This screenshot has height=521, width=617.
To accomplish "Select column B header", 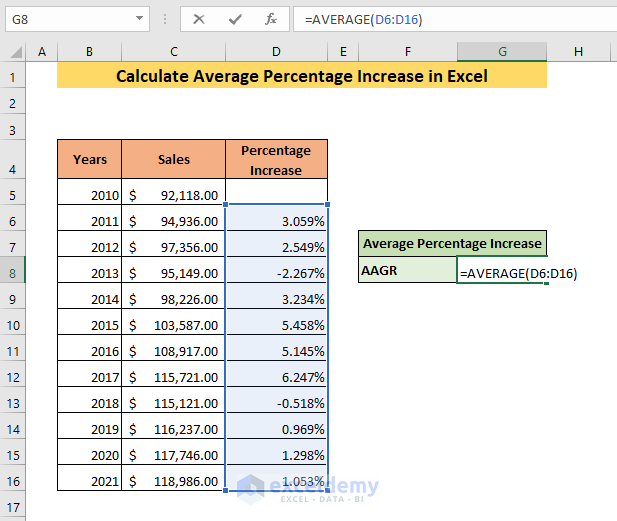I will tap(89, 52).
